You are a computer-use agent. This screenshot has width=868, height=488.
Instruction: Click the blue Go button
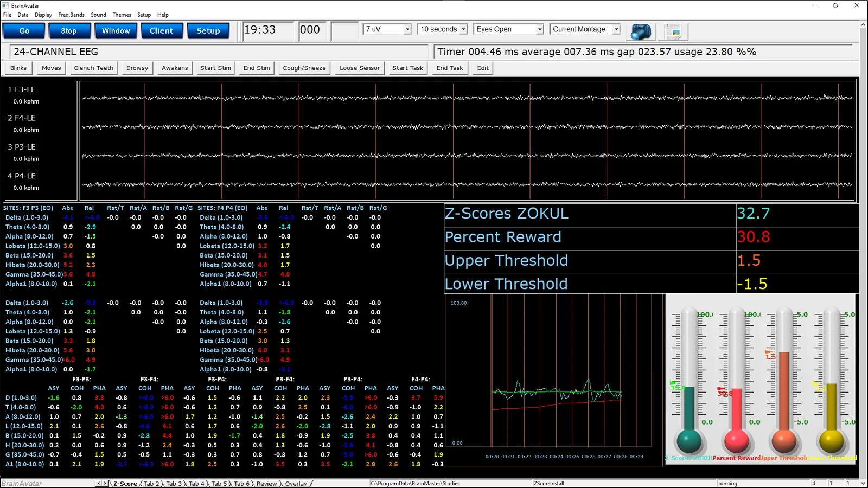[24, 31]
